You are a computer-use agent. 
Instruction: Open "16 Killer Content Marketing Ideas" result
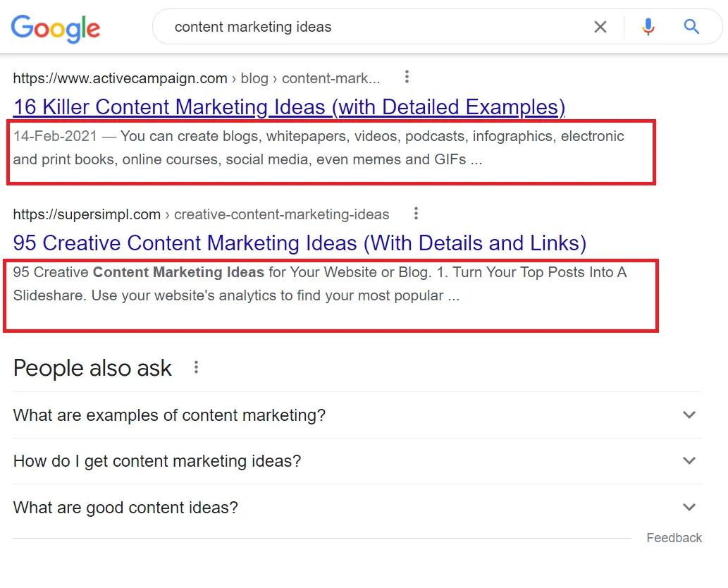click(x=289, y=107)
